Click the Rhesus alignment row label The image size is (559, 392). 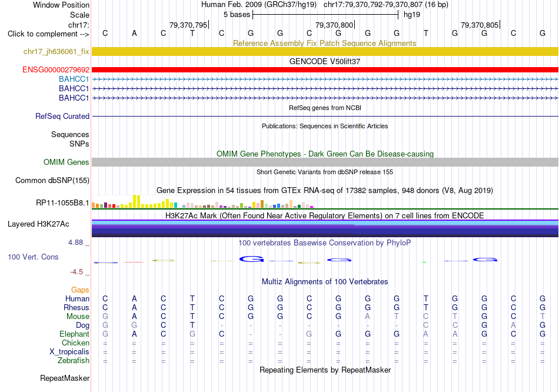point(76,307)
